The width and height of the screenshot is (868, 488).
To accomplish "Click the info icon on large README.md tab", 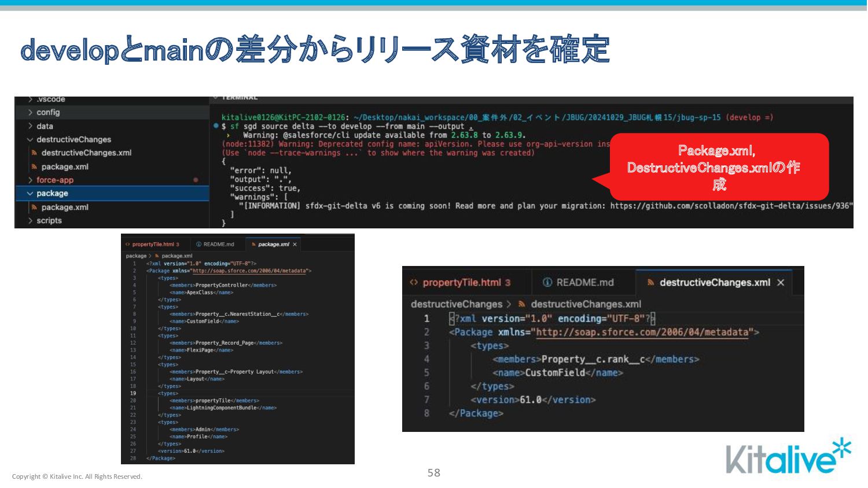I will [547, 283].
